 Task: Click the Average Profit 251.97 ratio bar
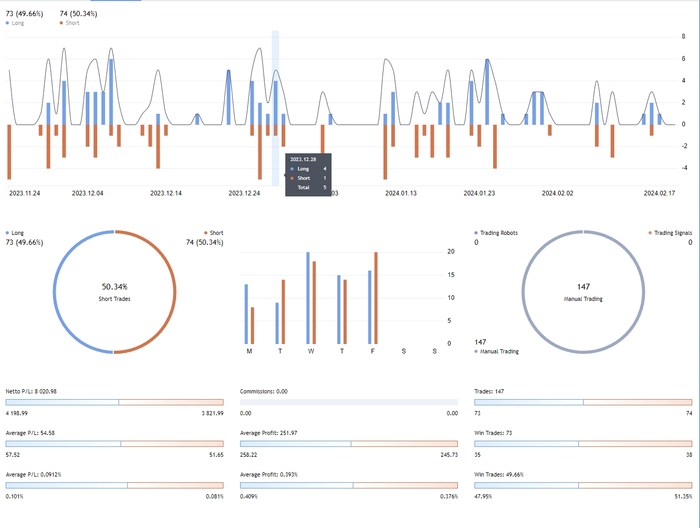click(351, 442)
